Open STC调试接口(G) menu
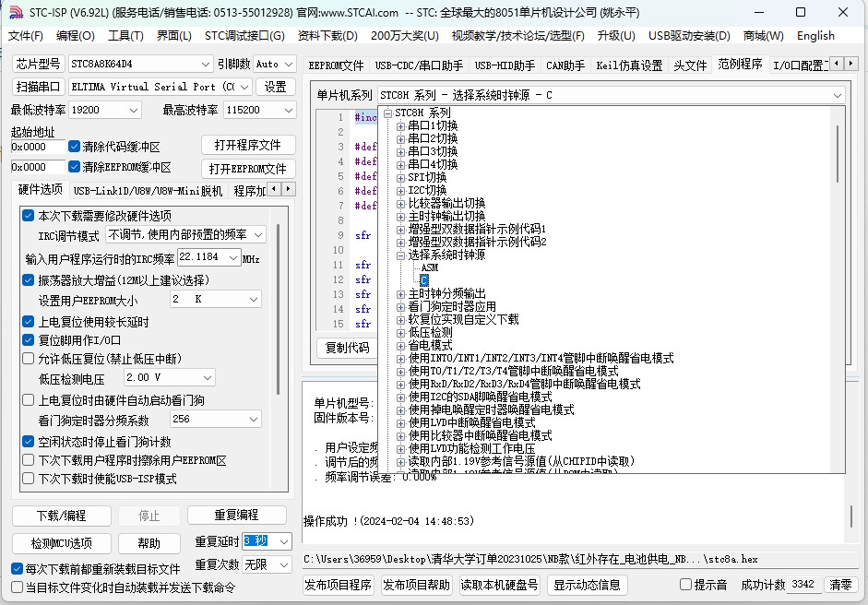The width and height of the screenshot is (868, 605). pyautogui.click(x=244, y=36)
